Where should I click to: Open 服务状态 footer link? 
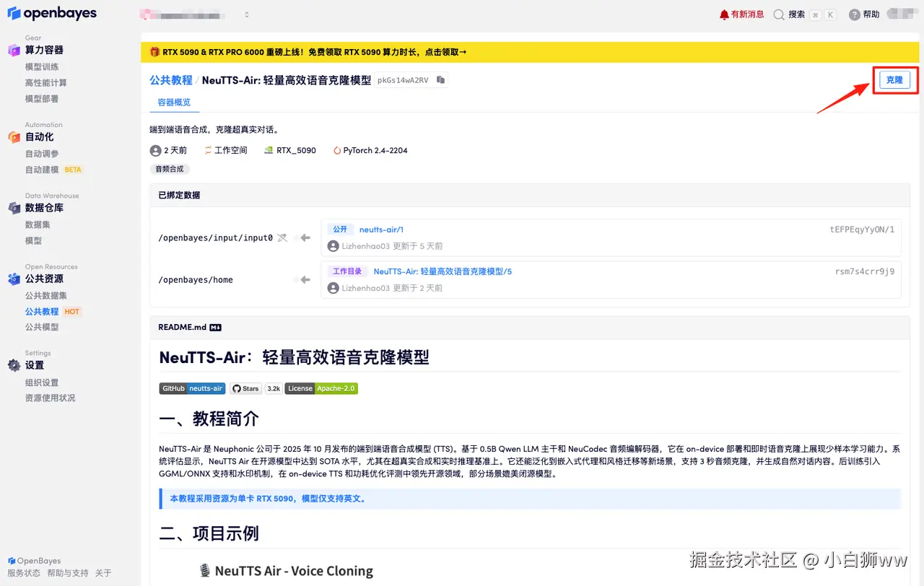24,573
